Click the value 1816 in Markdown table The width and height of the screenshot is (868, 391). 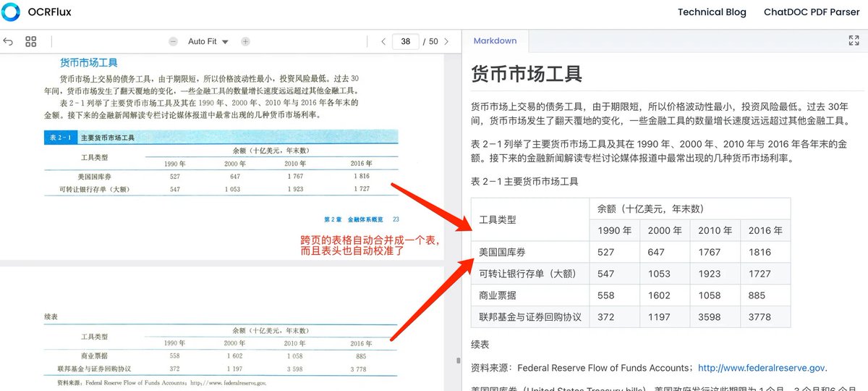click(x=759, y=252)
